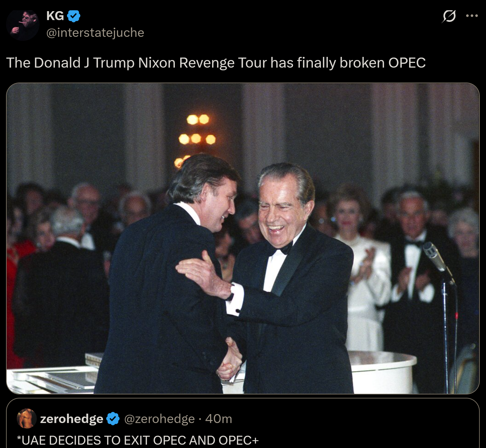Viewport: 486px width, 448px height.
Task: Open the Grok explain-this-post icon
Action: pos(449,16)
